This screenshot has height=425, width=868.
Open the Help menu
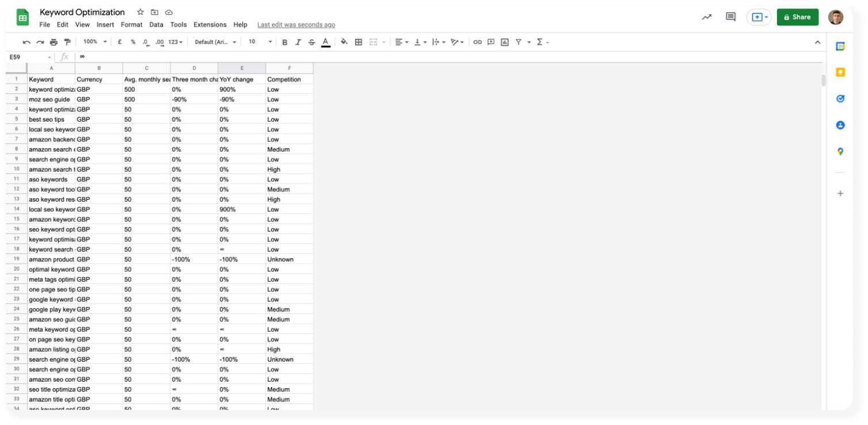[241, 25]
